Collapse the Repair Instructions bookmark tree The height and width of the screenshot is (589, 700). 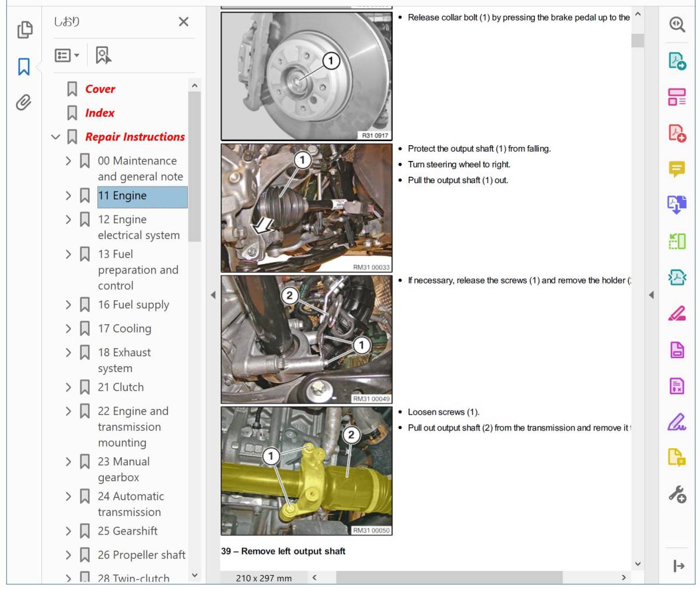(55, 137)
